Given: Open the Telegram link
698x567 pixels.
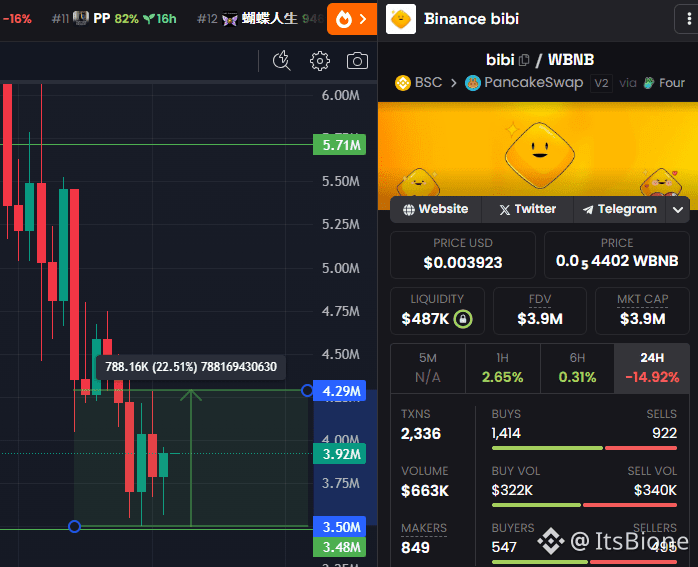Looking at the screenshot, I should (x=620, y=209).
